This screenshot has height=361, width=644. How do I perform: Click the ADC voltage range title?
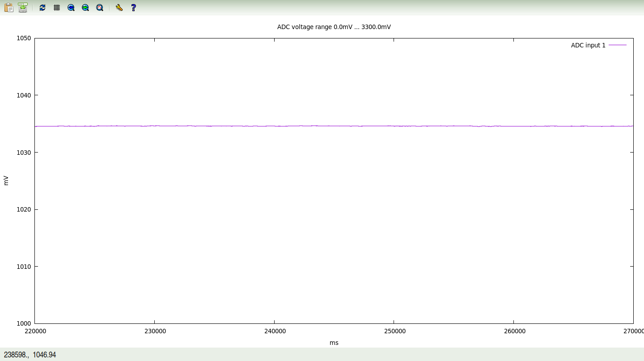334,27
